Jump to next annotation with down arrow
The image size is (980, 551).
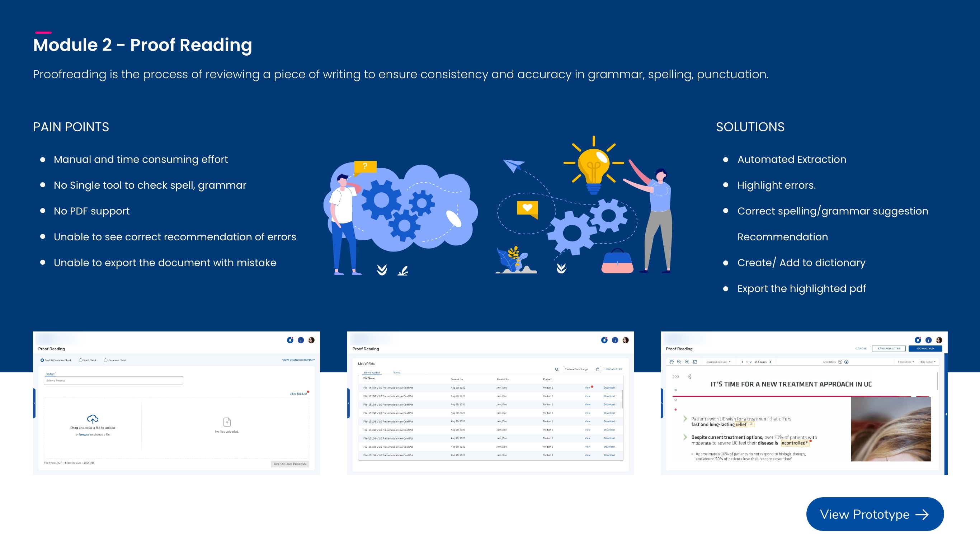[x=847, y=362]
